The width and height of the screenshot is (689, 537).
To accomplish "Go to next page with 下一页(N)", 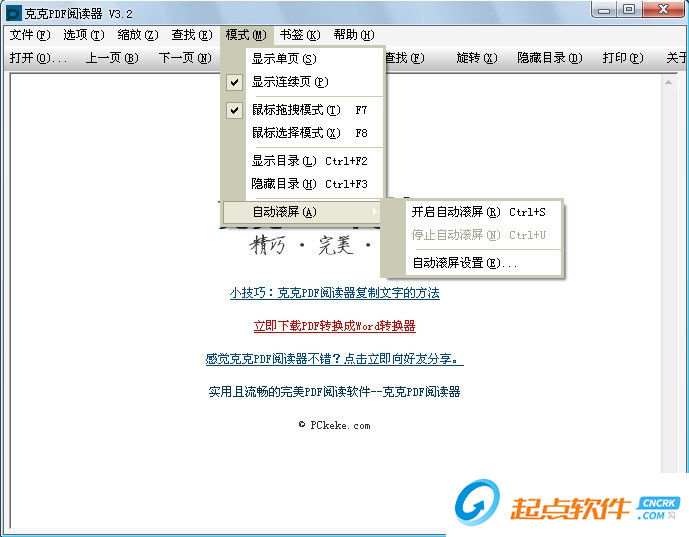I will (x=185, y=58).
